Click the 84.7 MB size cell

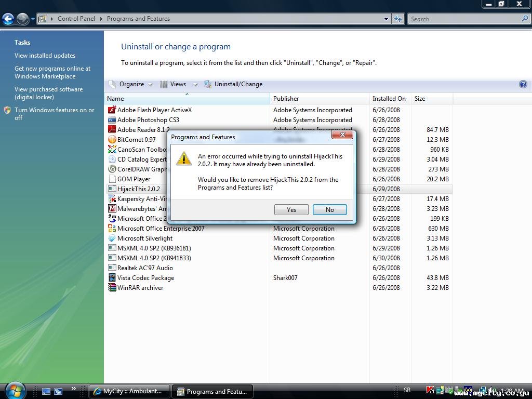(x=437, y=129)
